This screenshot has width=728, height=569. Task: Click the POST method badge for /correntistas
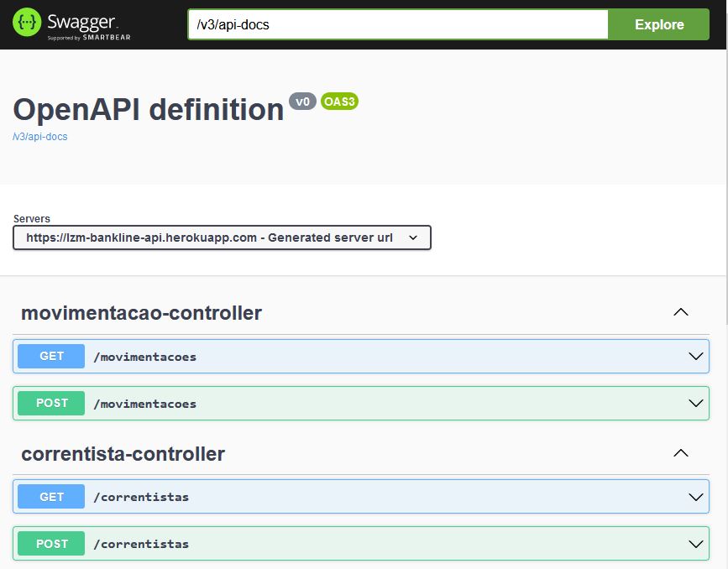coord(51,543)
